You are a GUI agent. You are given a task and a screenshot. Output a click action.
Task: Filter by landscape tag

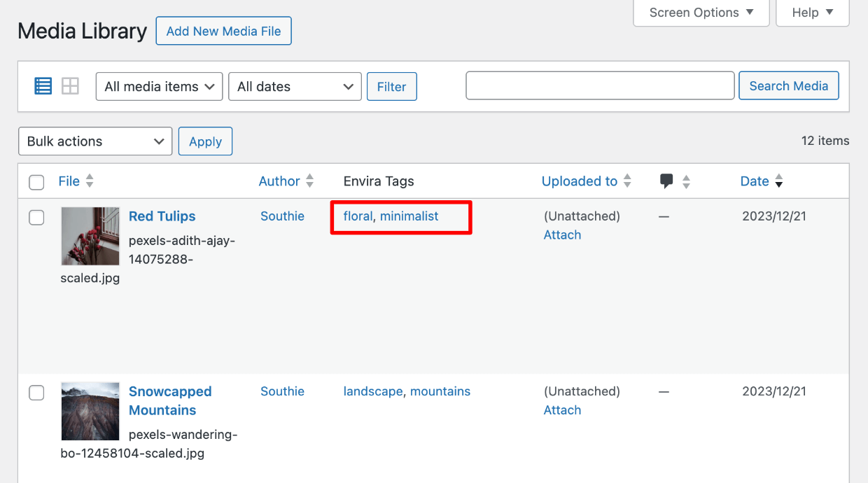coord(373,391)
